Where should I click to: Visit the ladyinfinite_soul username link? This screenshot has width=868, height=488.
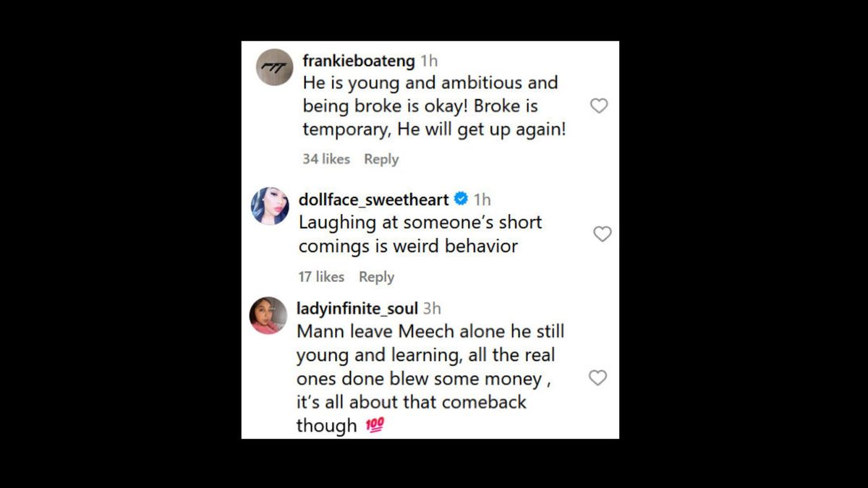pyautogui.click(x=357, y=309)
